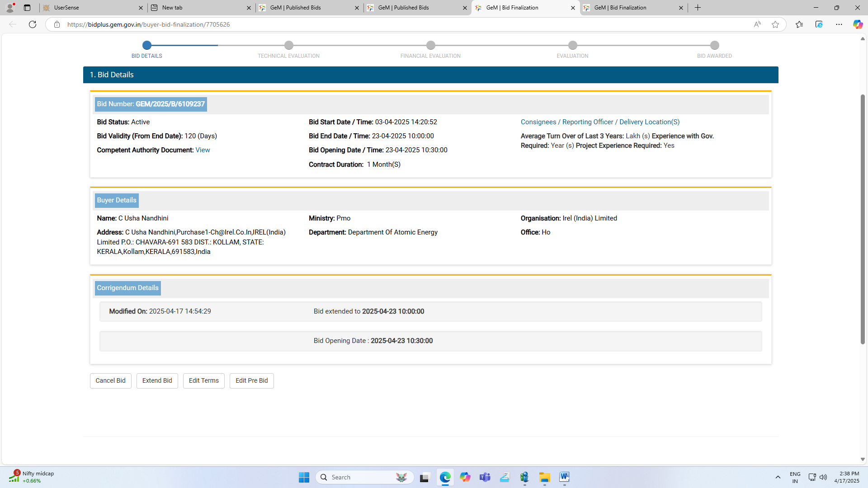Viewport: 868px width, 488px height.
Task: Close the New tab tab
Action: pyautogui.click(x=249, y=8)
